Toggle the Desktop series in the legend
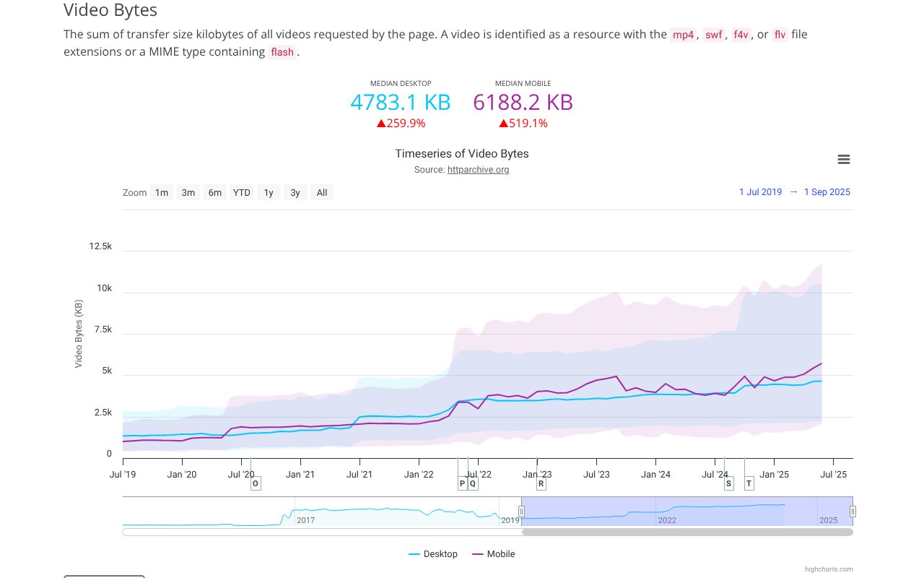 [x=433, y=554]
